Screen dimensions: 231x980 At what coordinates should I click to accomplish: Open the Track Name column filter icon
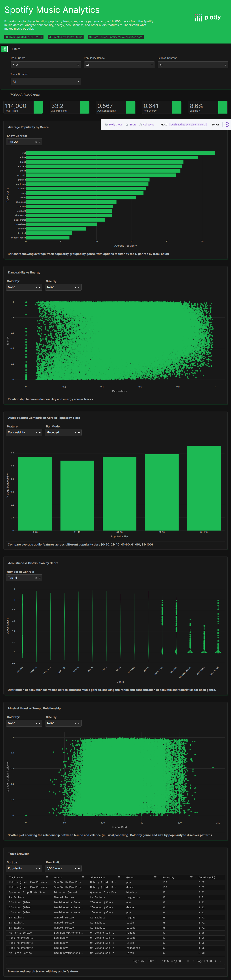tap(47, 877)
